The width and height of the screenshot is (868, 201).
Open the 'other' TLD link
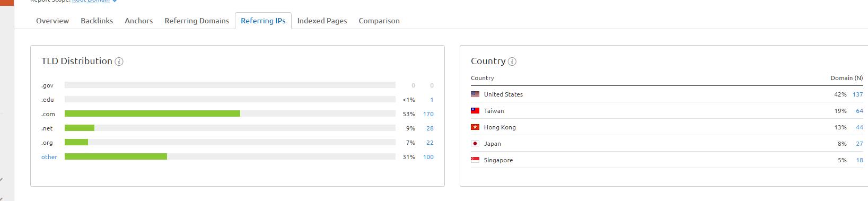click(49, 157)
